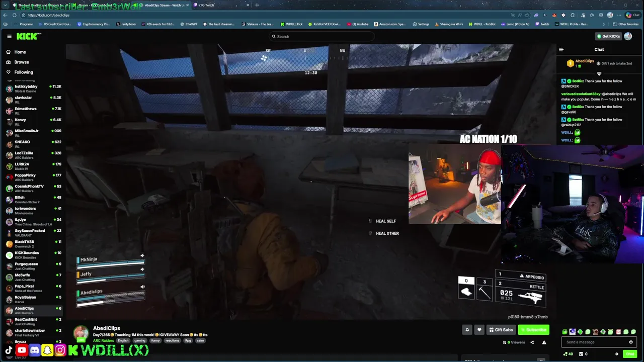The width and height of the screenshot is (644, 362).
Task: Click the English tag
Action: click(x=123, y=340)
